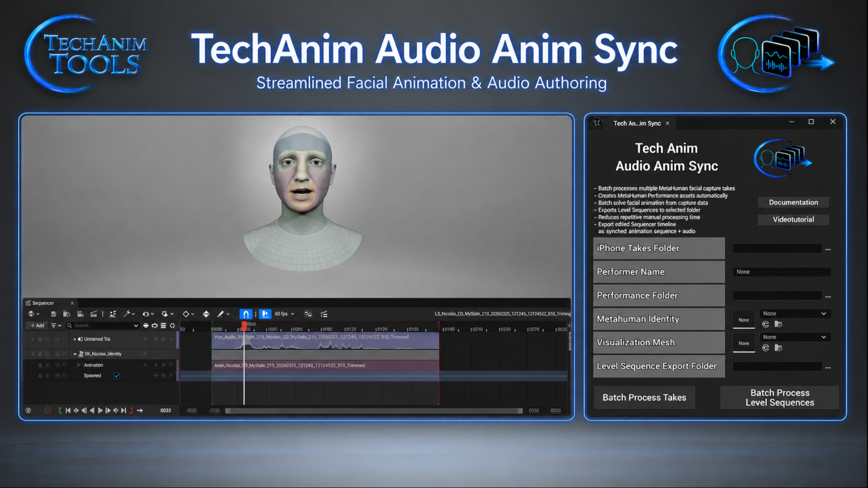Click the plus icon on SK_Nicolas_Identity track

[x=145, y=354]
